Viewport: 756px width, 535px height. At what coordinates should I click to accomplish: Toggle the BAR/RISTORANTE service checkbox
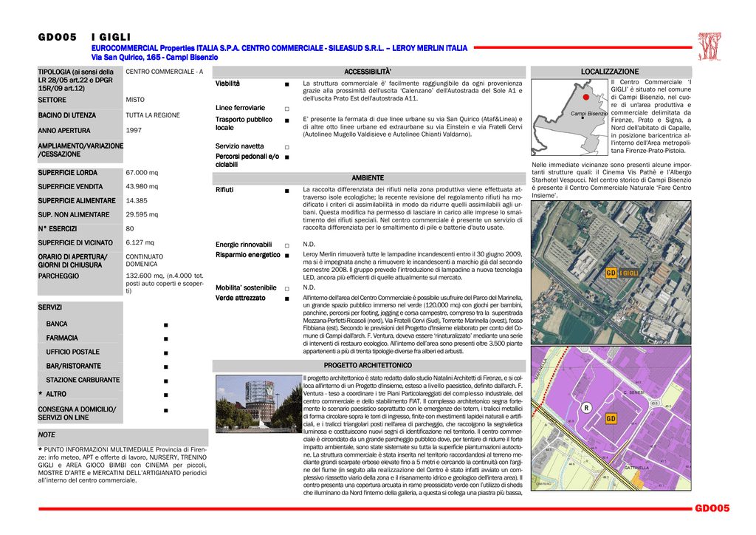[x=166, y=367]
